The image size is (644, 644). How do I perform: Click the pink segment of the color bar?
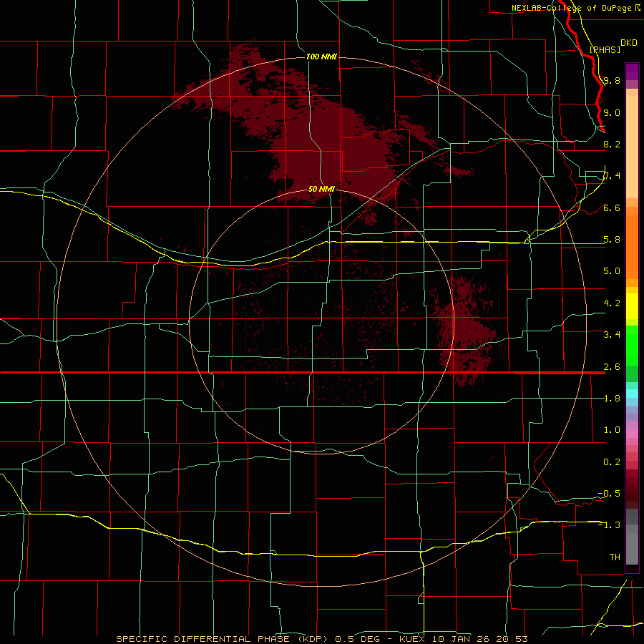(x=632, y=434)
